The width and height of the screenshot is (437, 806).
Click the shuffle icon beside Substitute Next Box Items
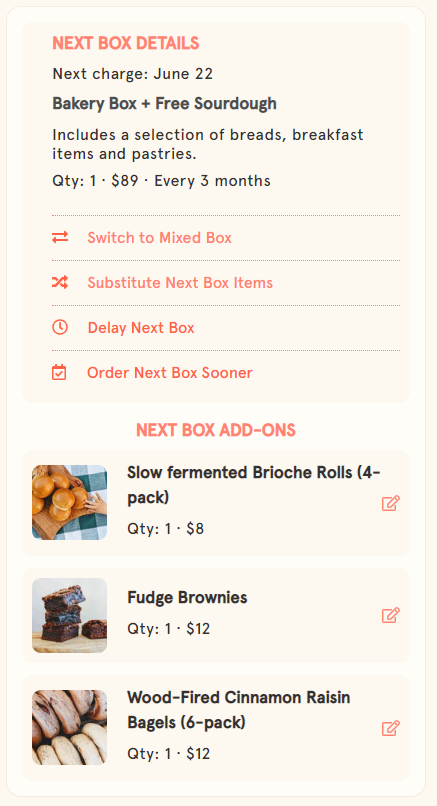pyautogui.click(x=60, y=282)
